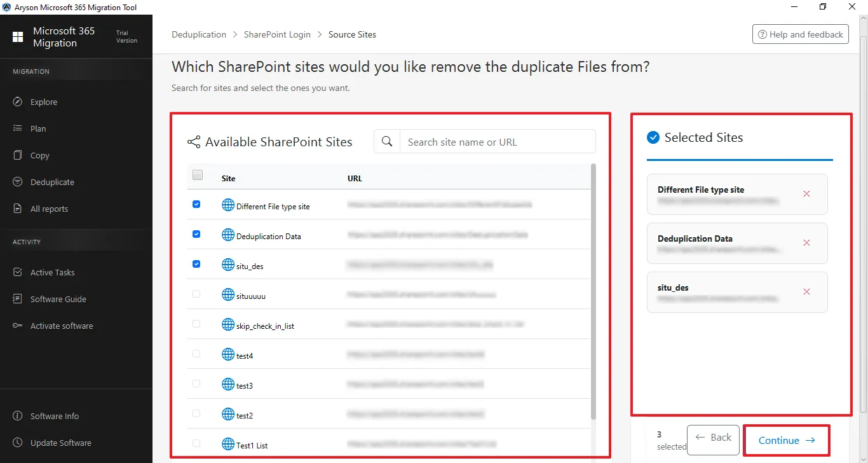The width and height of the screenshot is (868, 463).
Task: Click the Explore compass icon in sidebar
Action: (18, 102)
